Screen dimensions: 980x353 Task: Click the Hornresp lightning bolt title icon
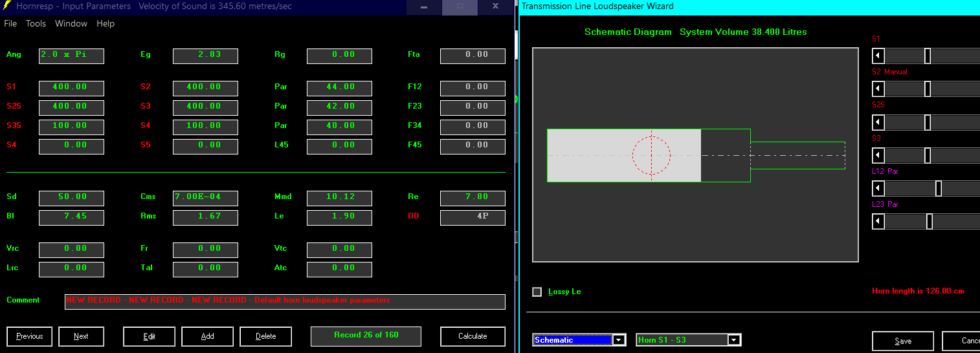tap(7, 6)
